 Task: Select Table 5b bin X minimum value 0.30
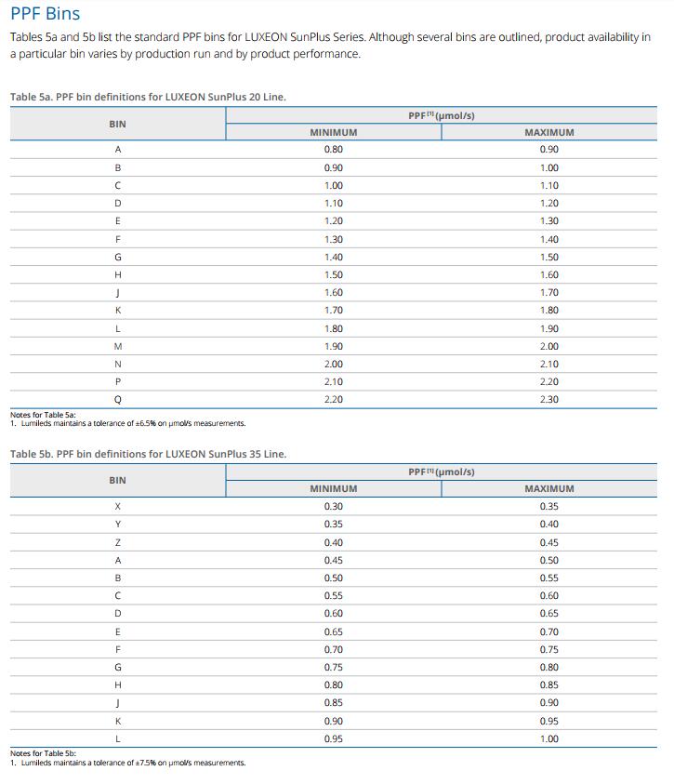(x=333, y=507)
